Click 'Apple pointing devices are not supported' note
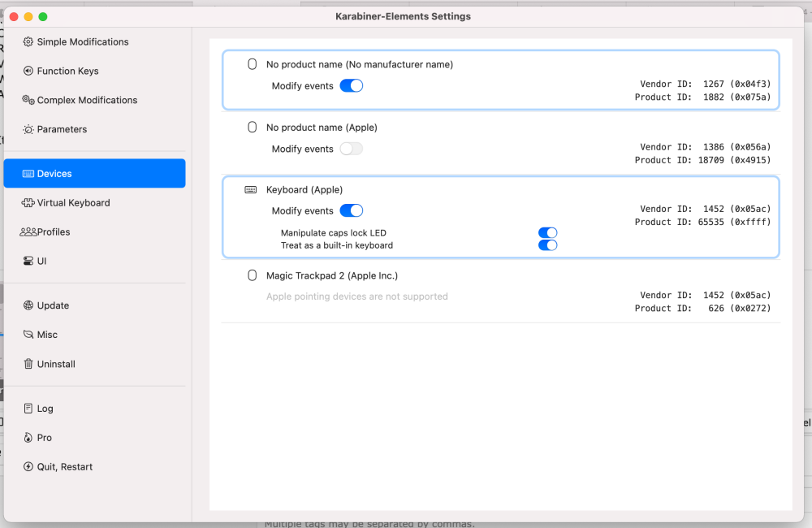 [356, 297]
